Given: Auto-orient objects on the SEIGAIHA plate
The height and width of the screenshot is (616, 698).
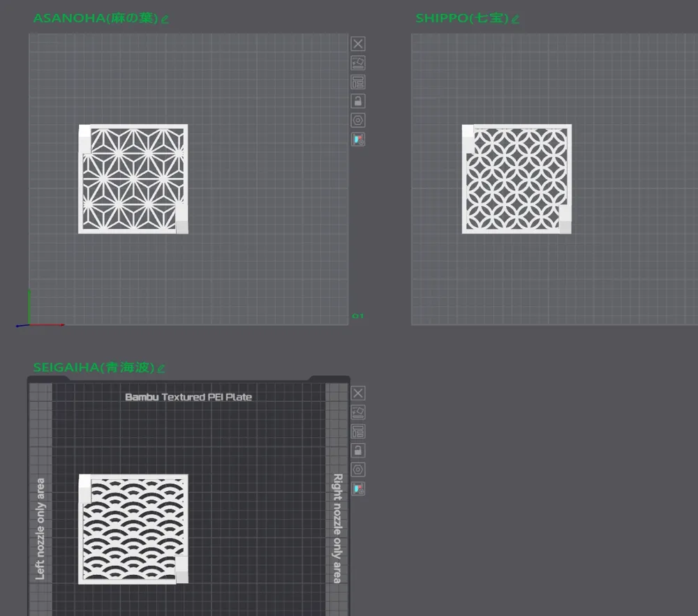Looking at the screenshot, I should tap(358, 412).
